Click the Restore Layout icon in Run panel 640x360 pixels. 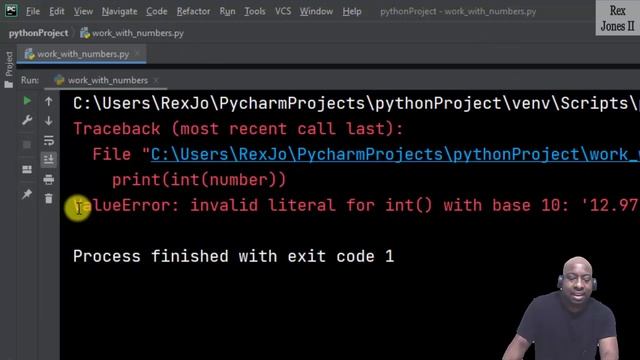click(x=27, y=169)
